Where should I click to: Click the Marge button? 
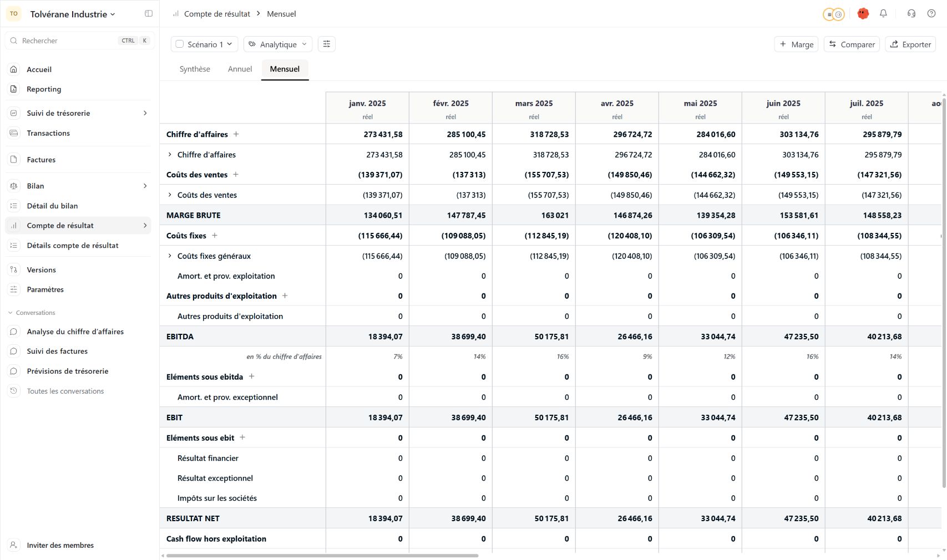(796, 44)
